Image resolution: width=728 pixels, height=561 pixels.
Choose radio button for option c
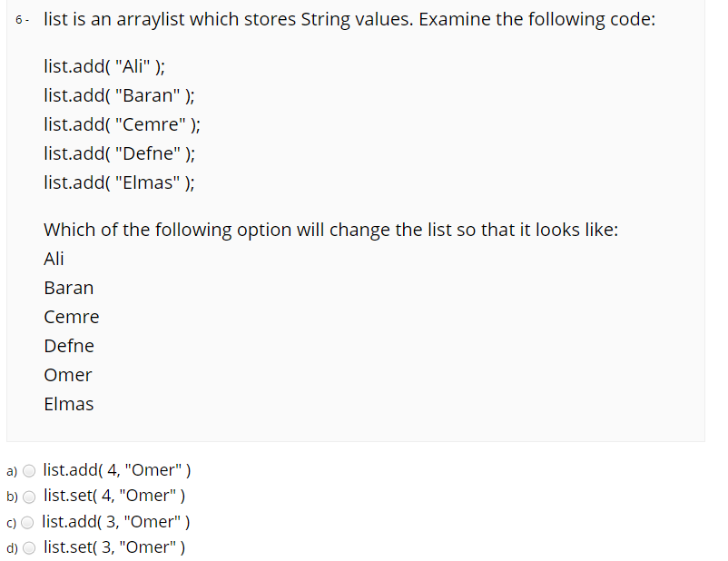click(x=27, y=523)
